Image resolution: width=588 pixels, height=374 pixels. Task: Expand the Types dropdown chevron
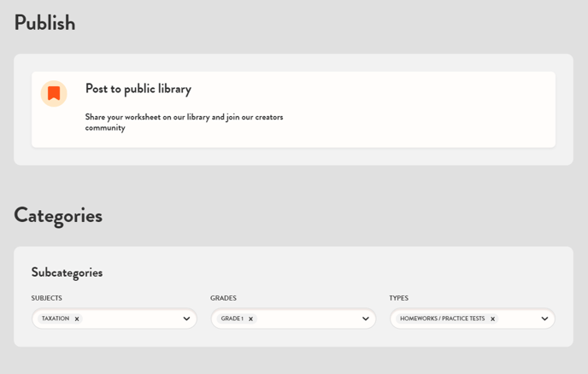tap(544, 319)
